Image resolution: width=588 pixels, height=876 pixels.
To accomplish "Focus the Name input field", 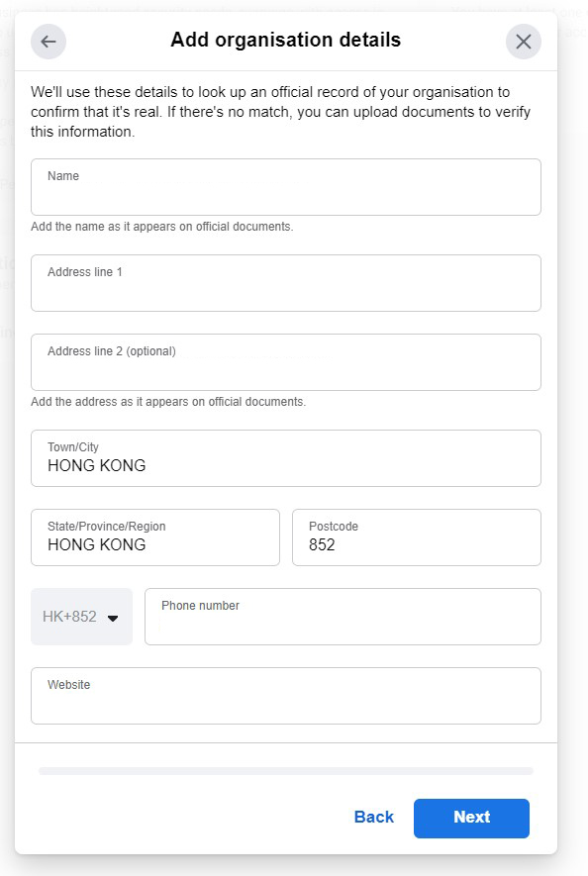I will tap(286, 187).
